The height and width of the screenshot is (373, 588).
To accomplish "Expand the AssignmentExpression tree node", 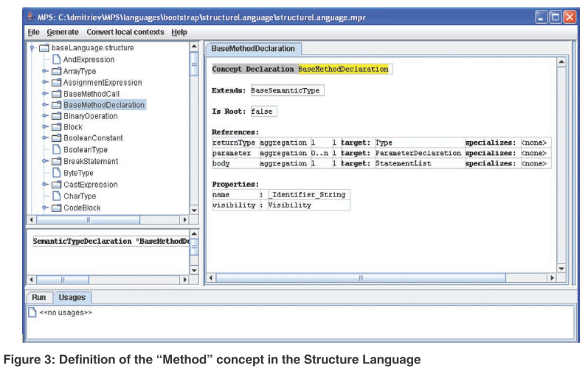I will (x=45, y=82).
